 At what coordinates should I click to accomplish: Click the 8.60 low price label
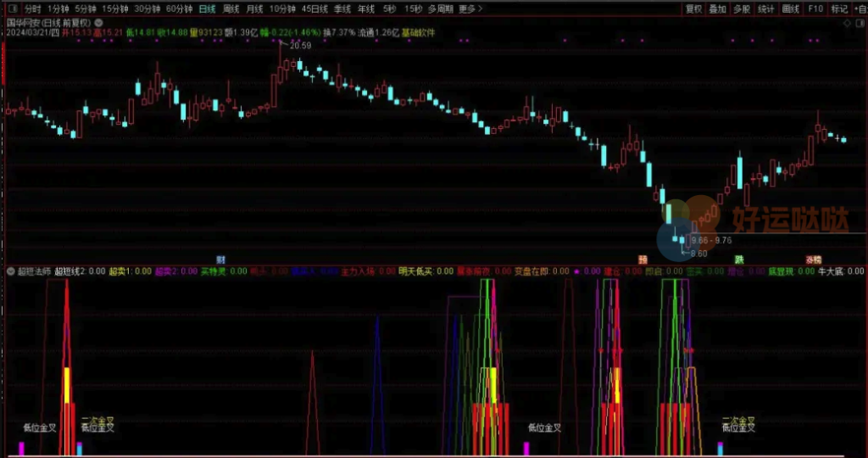(x=699, y=254)
